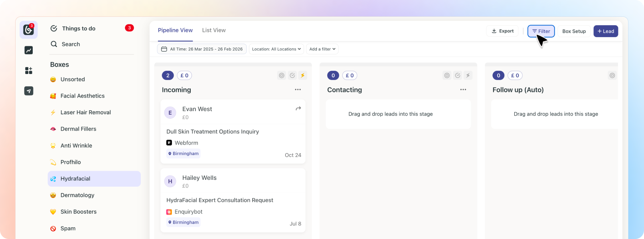Screen dimensions: 644x239
Task: Select the Dermatology box
Action: (x=94, y=195)
